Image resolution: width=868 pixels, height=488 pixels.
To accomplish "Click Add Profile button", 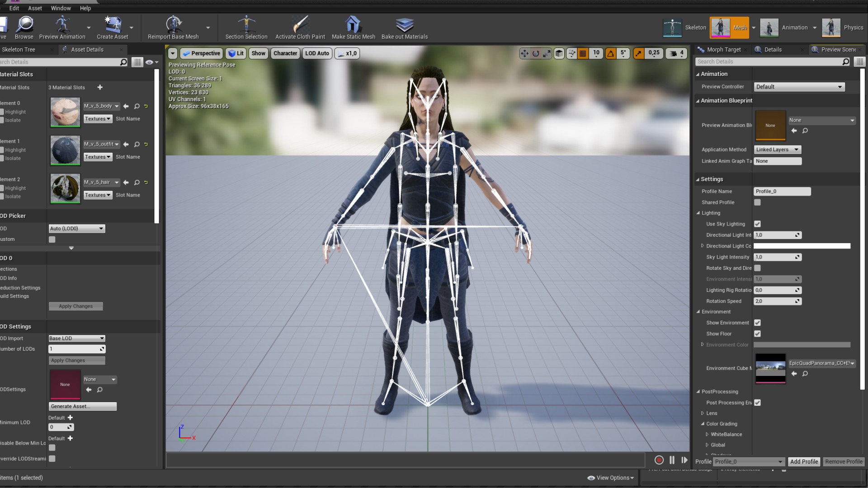I will (x=803, y=462).
